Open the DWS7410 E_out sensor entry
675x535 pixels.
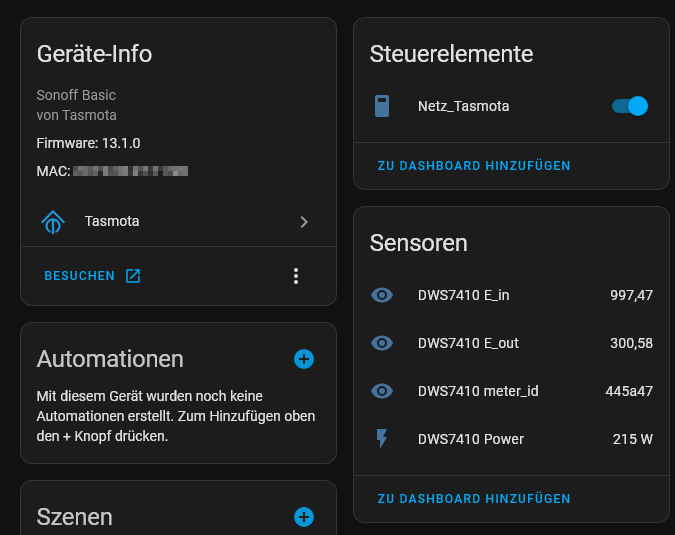(x=511, y=343)
